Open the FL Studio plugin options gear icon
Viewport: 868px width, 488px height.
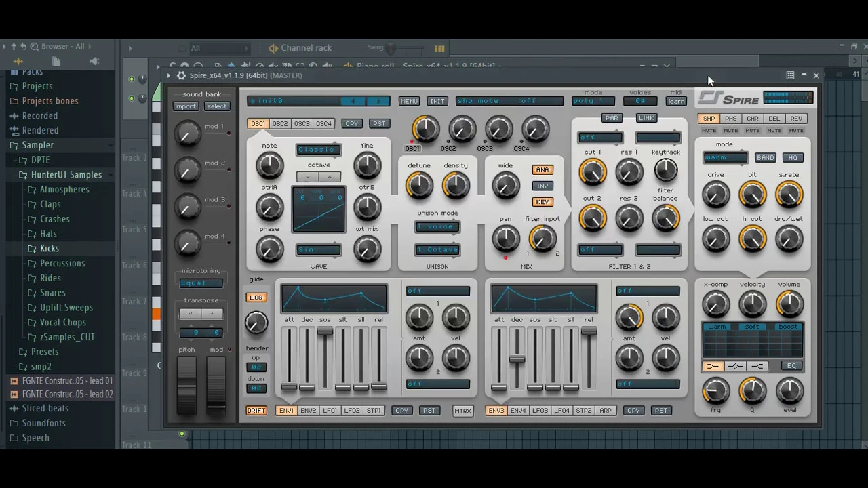181,75
